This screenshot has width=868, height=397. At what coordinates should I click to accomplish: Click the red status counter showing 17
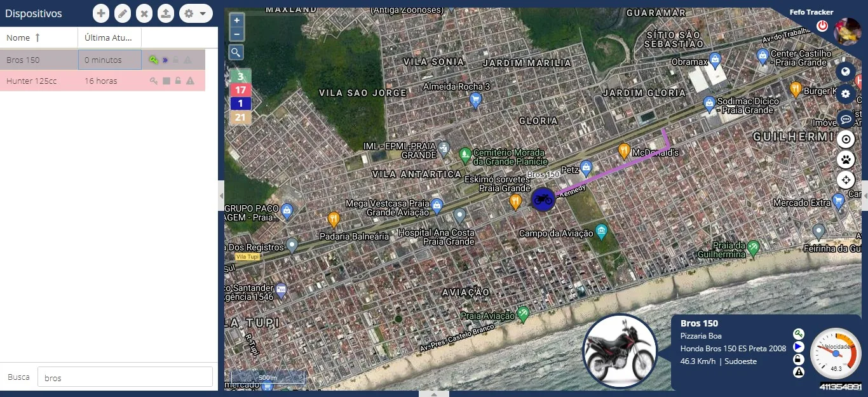240,90
